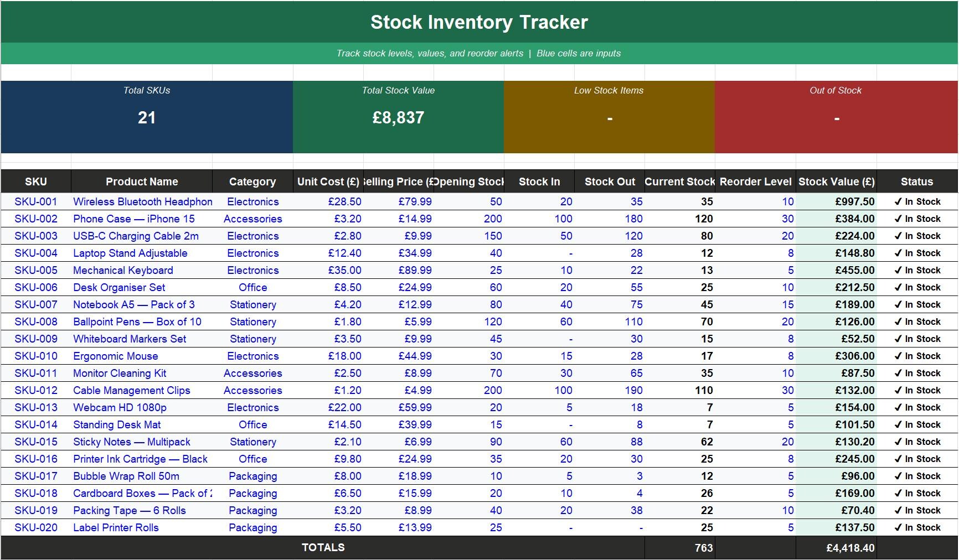The height and width of the screenshot is (560, 959).
Task: Select the "Cable Management Clips" cell
Action: pos(142,391)
